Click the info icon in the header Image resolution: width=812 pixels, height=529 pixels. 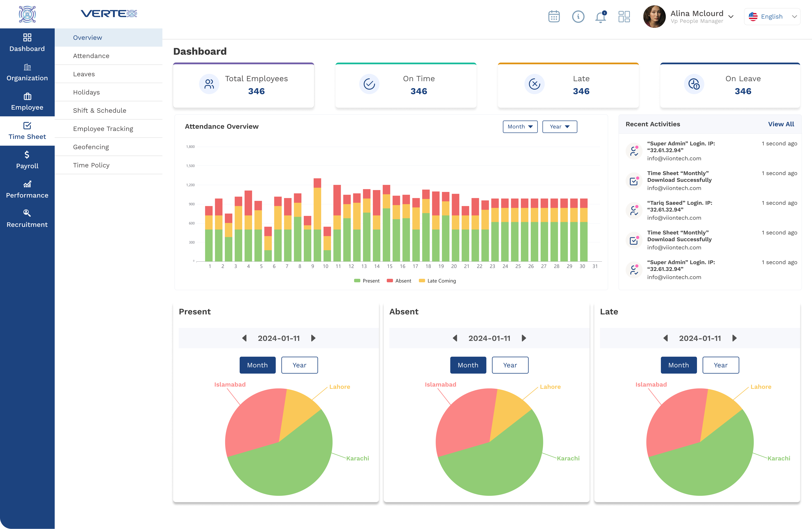point(578,16)
